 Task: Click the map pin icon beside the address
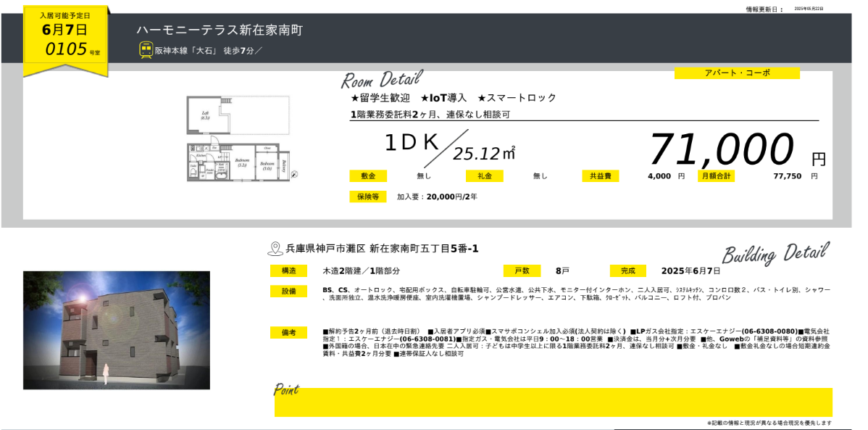point(275,249)
